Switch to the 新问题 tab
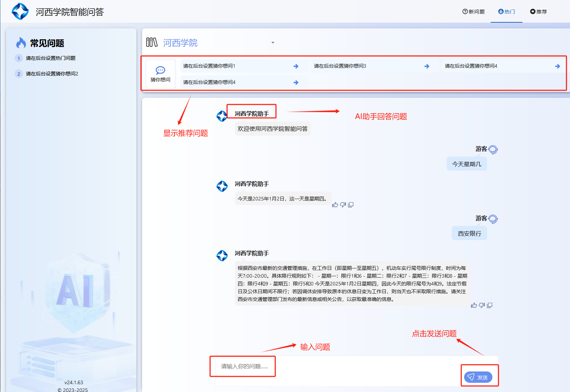This screenshot has width=570, height=392. (x=474, y=12)
